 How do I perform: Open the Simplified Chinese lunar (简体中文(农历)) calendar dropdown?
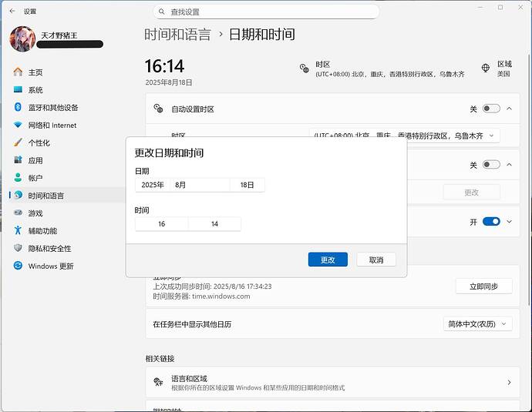(477, 324)
